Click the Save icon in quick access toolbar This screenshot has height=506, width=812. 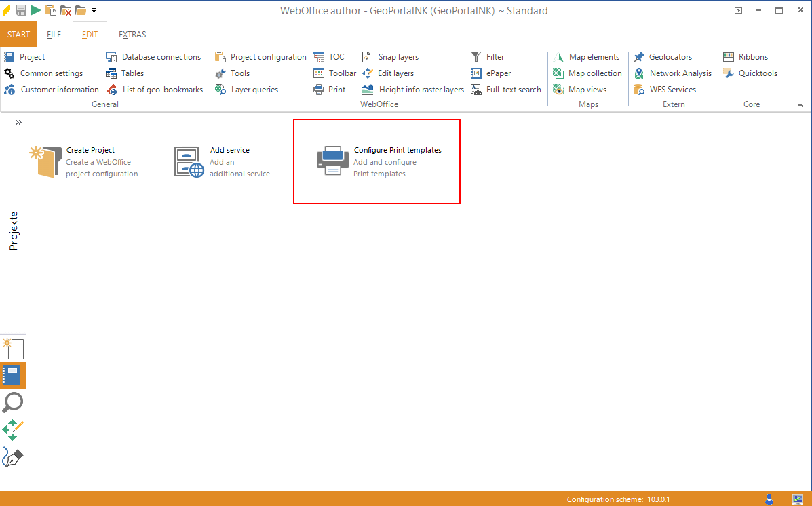coord(21,10)
